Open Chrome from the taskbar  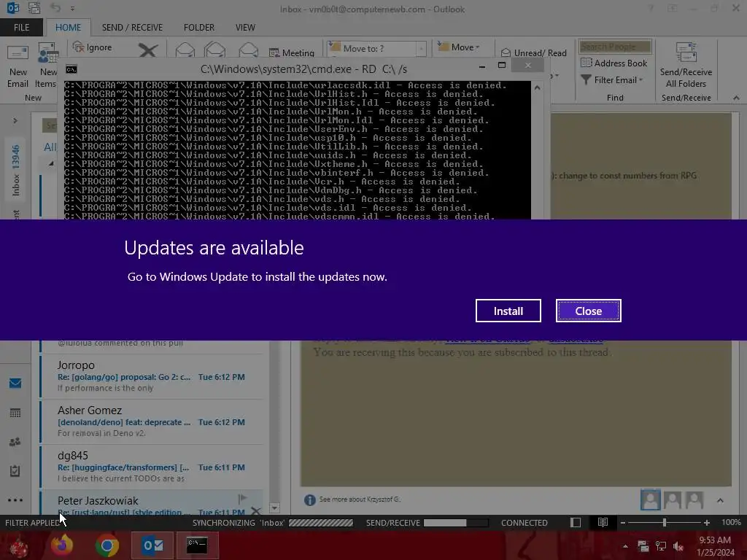[x=107, y=545]
